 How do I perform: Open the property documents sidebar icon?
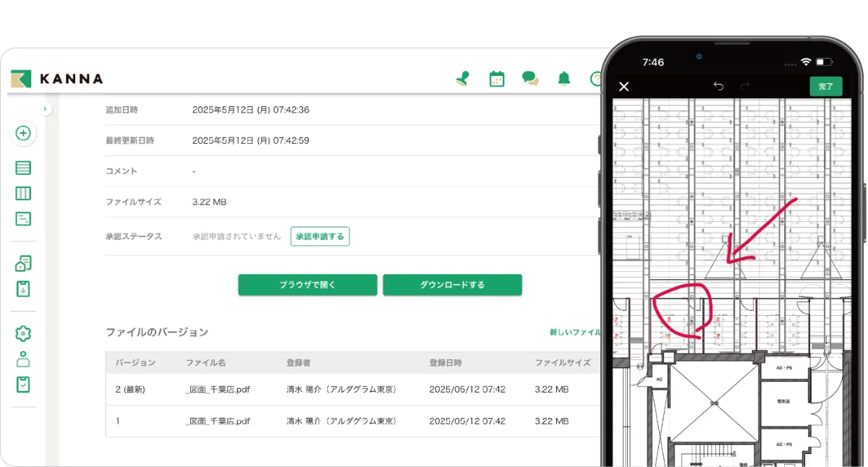[x=23, y=263]
